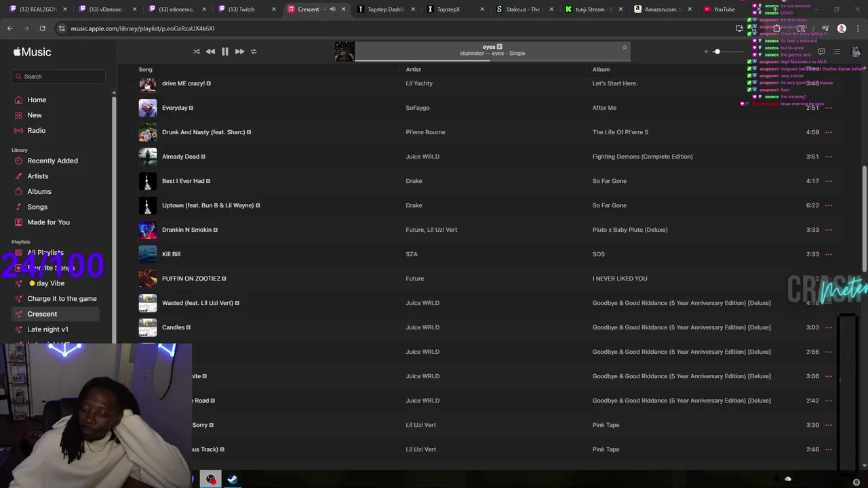Pause the currently playing song
This screenshot has width=868, height=488.
click(225, 52)
